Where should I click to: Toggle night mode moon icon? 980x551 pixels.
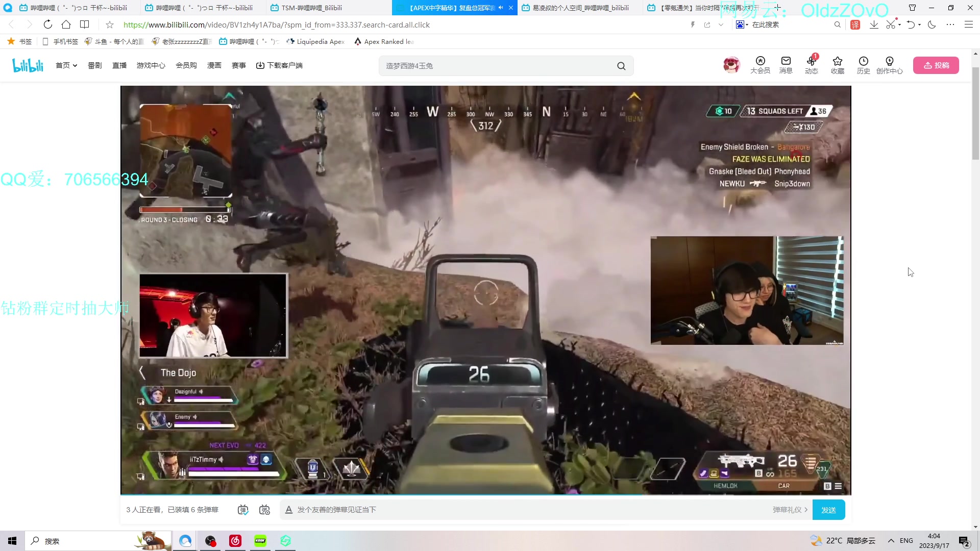(x=932, y=24)
